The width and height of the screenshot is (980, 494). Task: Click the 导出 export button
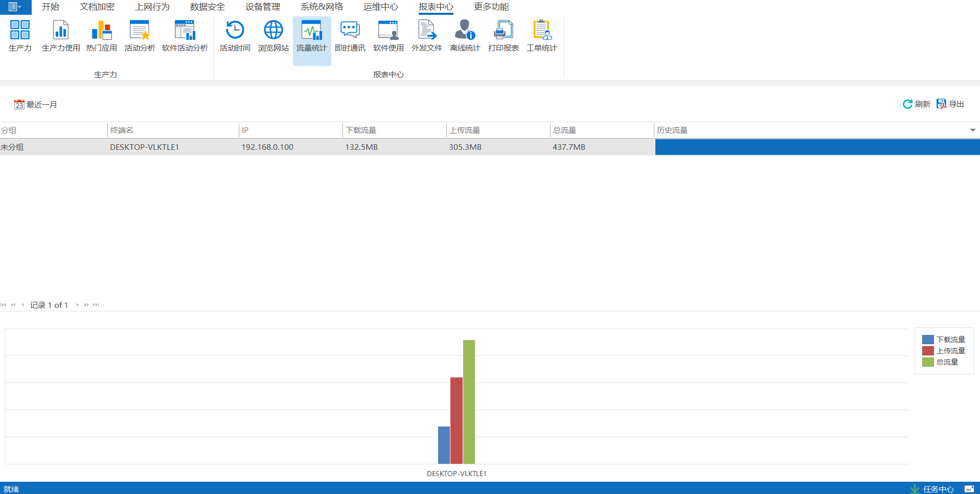click(950, 104)
